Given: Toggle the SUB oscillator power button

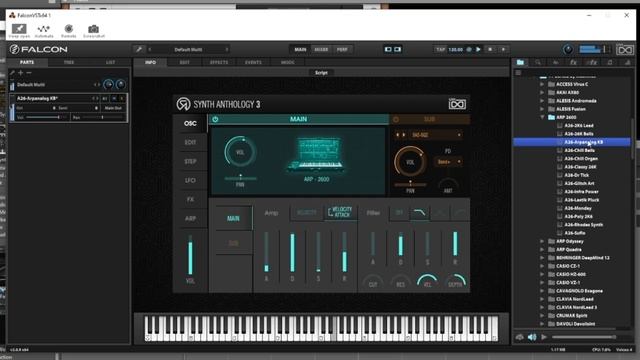Looking at the screenshot, I should [396, 119].
